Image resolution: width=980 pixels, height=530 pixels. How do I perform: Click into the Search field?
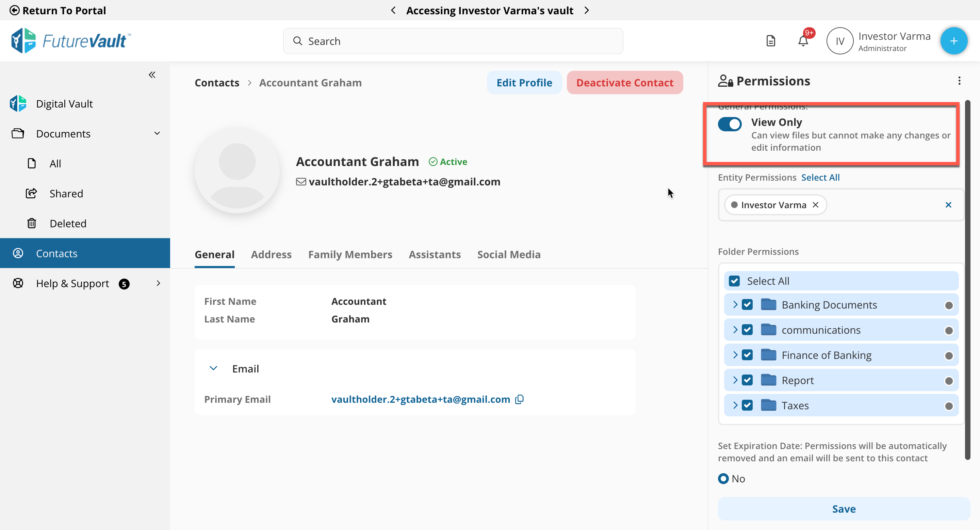[453, 41]
